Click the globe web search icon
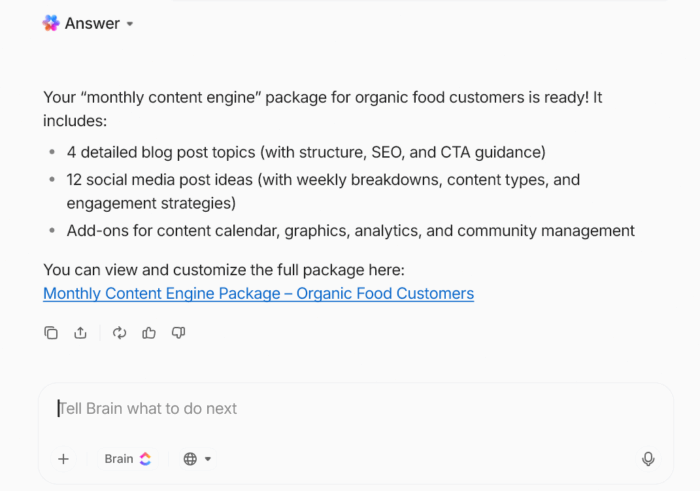The width and height of the screenshot is (700, 491). [x=190, y=459]
